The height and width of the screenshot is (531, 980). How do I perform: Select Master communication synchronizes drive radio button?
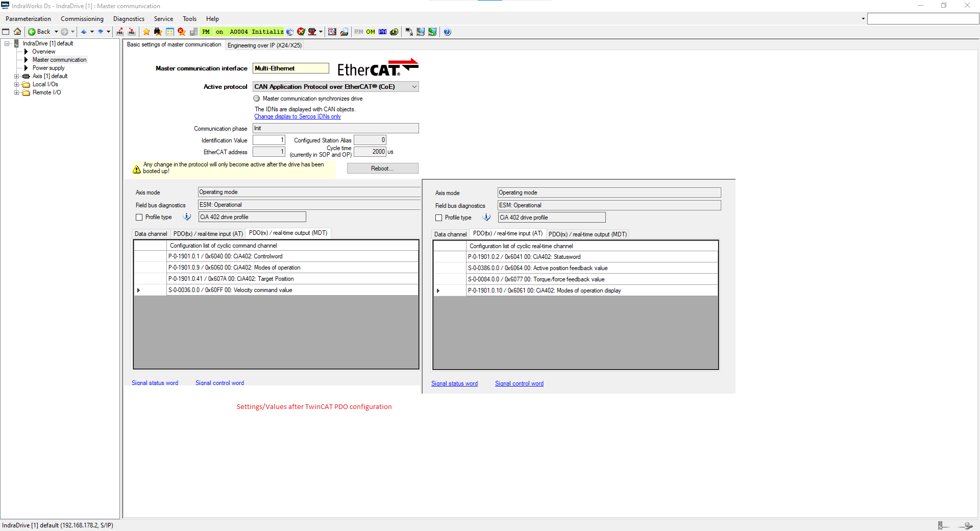point(257,99)
